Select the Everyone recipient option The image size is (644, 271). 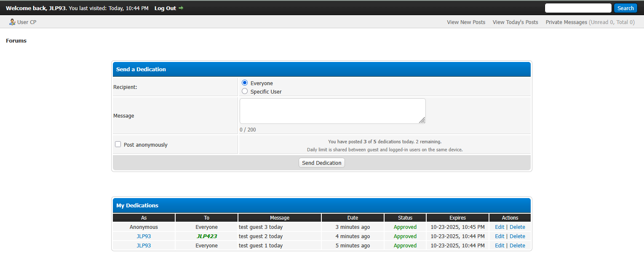pos(245,83)
